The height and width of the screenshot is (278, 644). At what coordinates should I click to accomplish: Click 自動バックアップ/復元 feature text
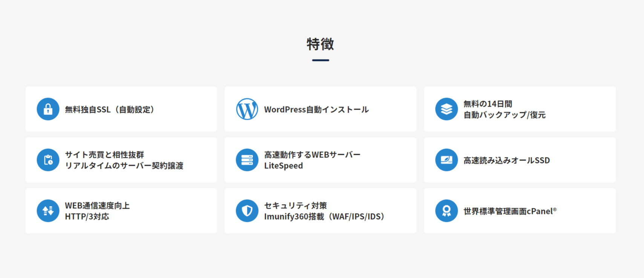click(504, 115)
